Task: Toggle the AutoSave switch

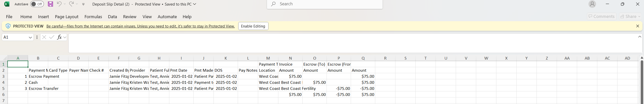Action: point(37,4)
